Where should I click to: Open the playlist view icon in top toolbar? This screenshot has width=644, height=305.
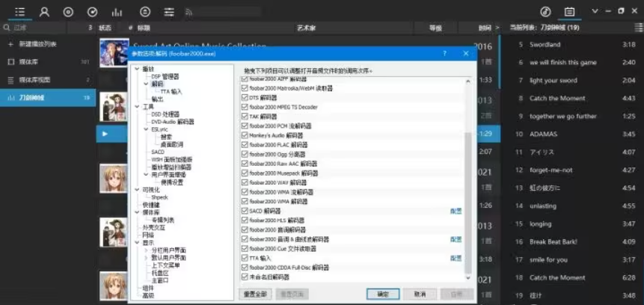point(19,11)
